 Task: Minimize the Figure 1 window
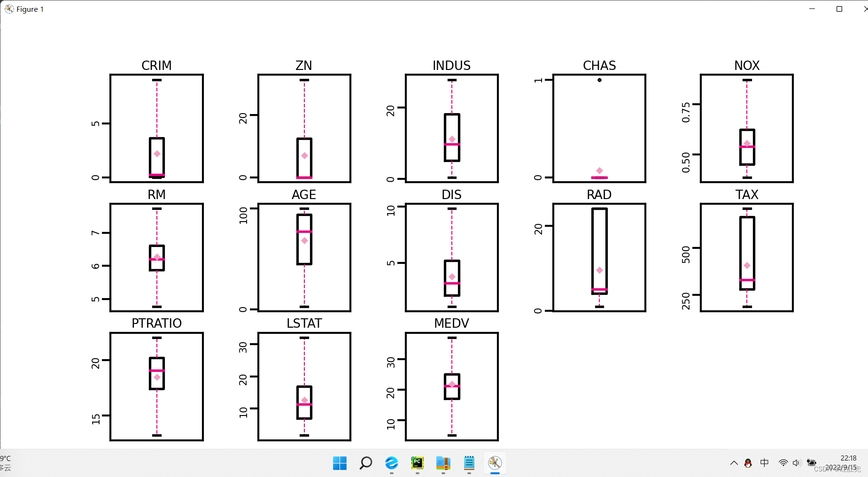[812, 9]
